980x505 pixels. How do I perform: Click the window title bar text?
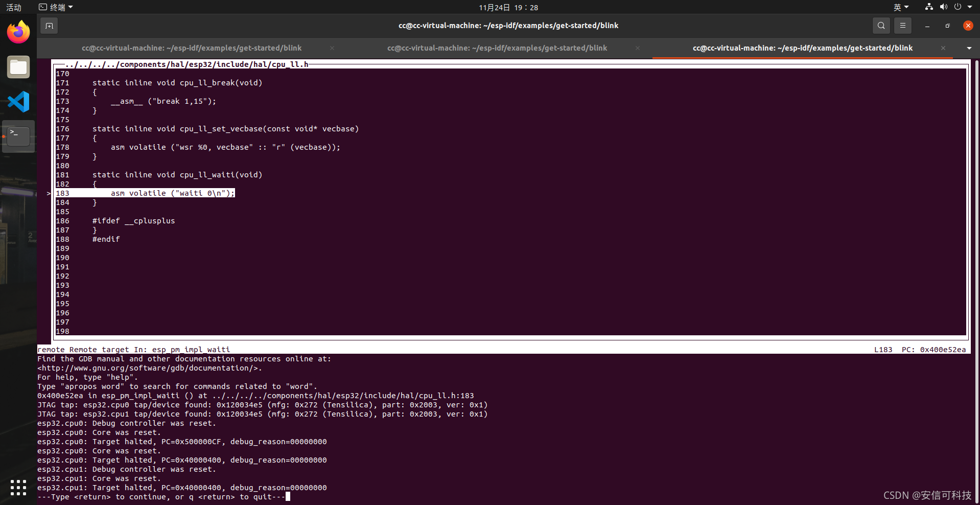tap(508, 26)
